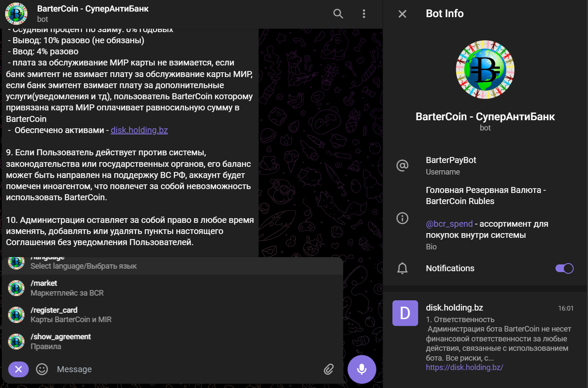Viewport: 588px width, 388px height.
Task: Select the /market bot command
Action: [x=173, y=288]
